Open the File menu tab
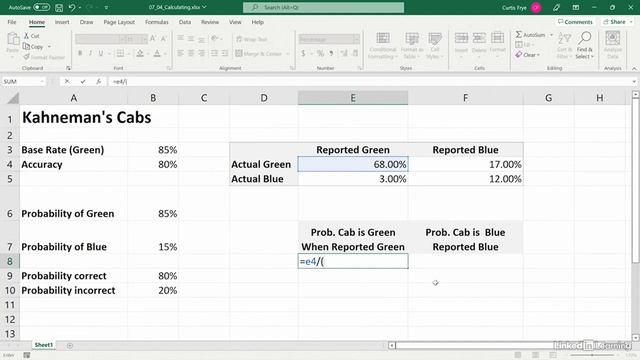The width and height of the screenshot is (640, 360). click(12, 22)
